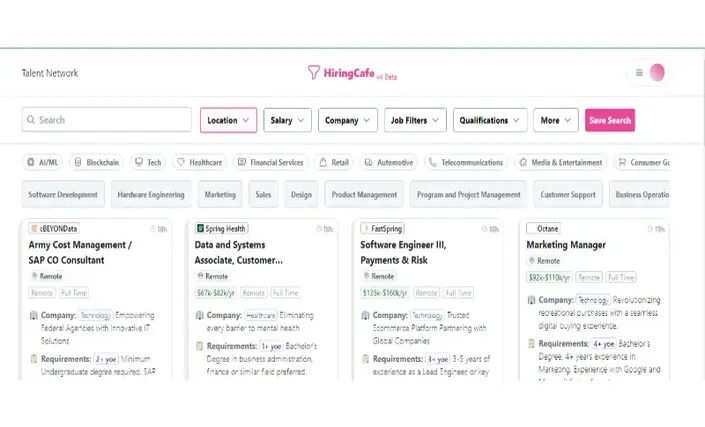The width and height of the screenshot is (705, 427).
Task: Click requirements clipboard icon on FastSpring card
Action: [x=365, y=359]
